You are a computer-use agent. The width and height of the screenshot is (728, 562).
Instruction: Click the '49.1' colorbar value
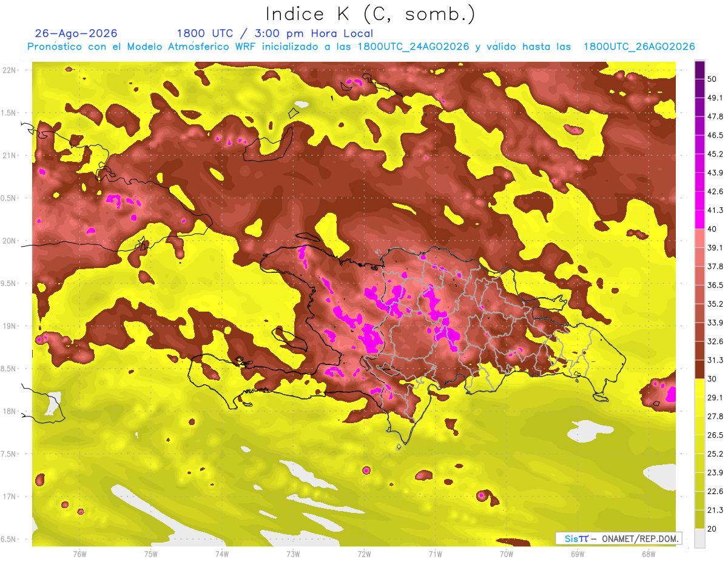[715, 98]
